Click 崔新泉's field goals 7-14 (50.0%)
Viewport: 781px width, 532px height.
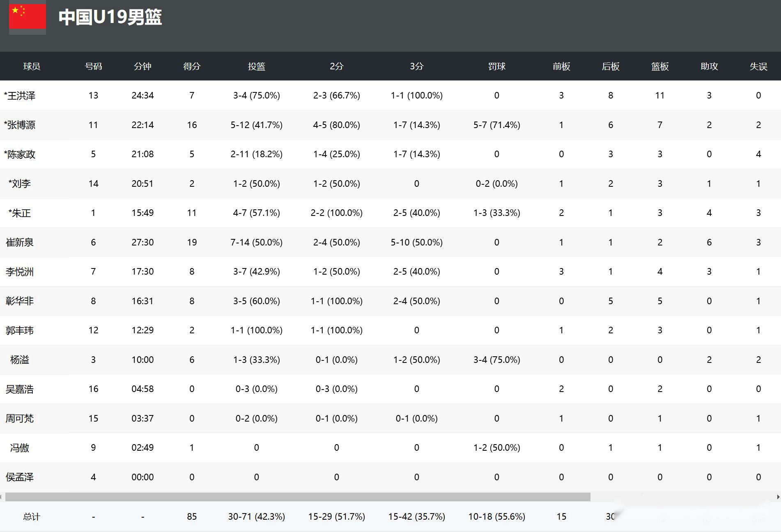click(257, 242)
